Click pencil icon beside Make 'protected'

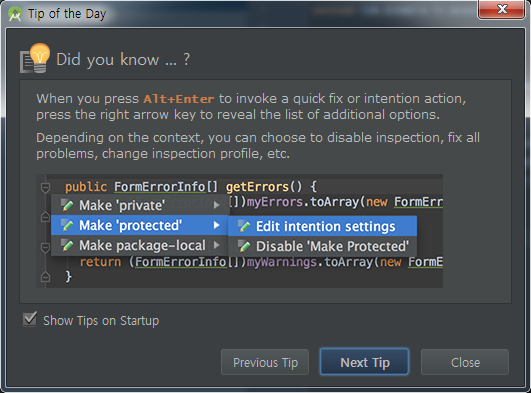tap(67, 225)
